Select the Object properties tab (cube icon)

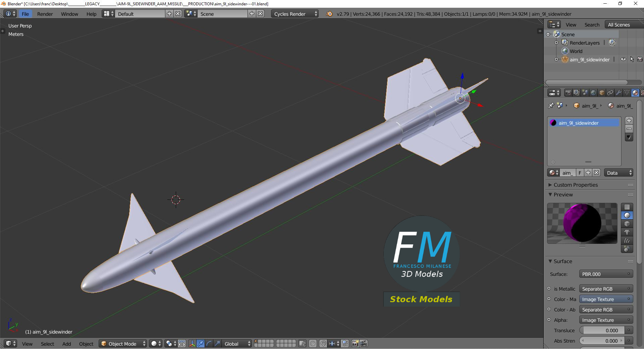[602, 93]
